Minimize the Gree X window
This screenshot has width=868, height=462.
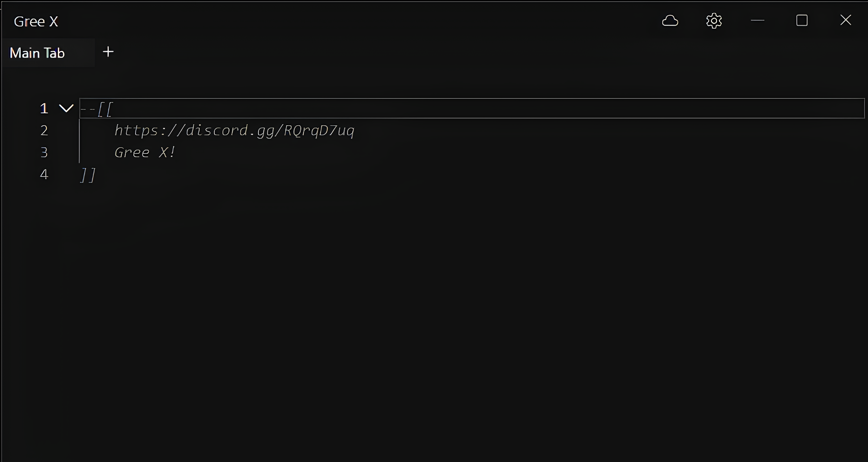tap(757, 21)
